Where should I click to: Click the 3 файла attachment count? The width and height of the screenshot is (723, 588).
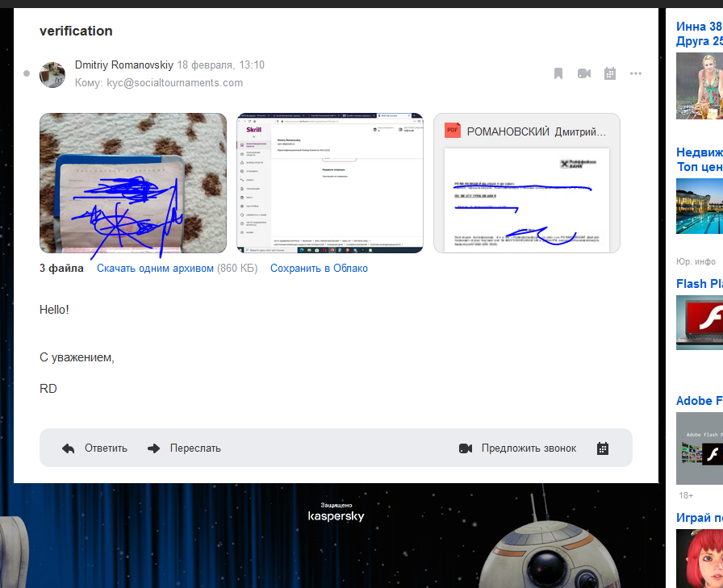[61, 269]
